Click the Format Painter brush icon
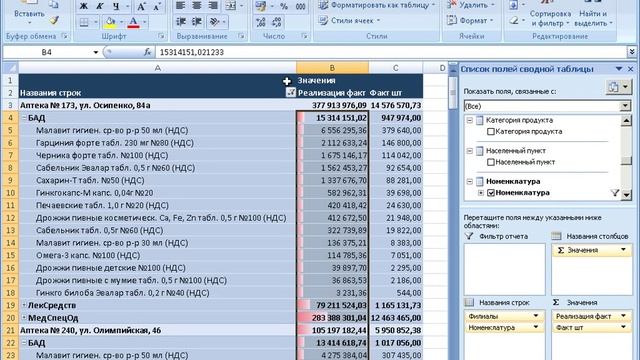Viewport: 640px width, 360px height. point(54,20)
